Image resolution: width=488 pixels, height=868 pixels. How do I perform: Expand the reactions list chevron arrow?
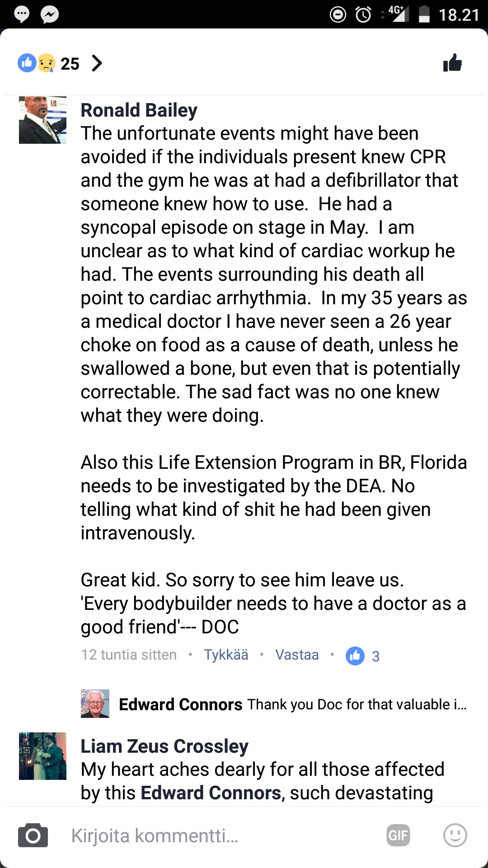pos(97,63)
